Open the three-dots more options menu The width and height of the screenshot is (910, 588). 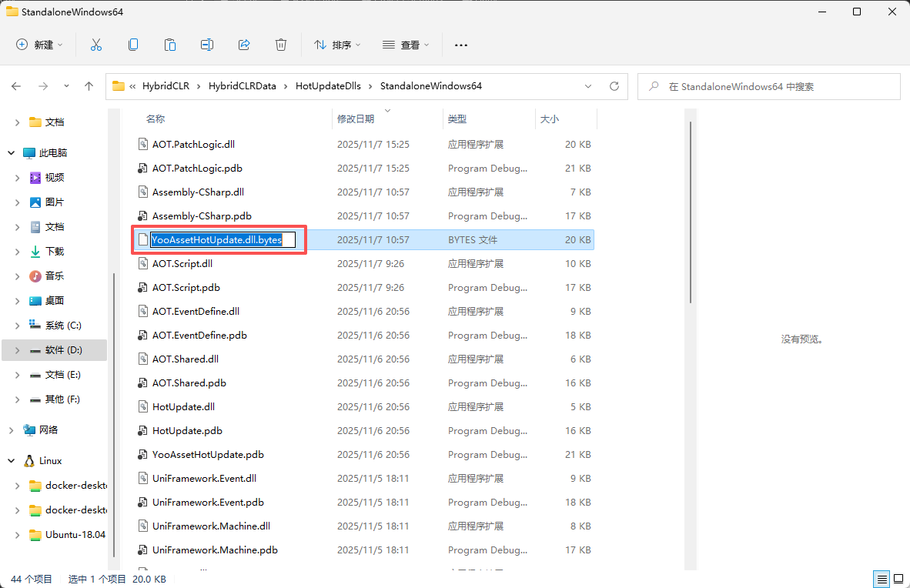coord(461,45)
